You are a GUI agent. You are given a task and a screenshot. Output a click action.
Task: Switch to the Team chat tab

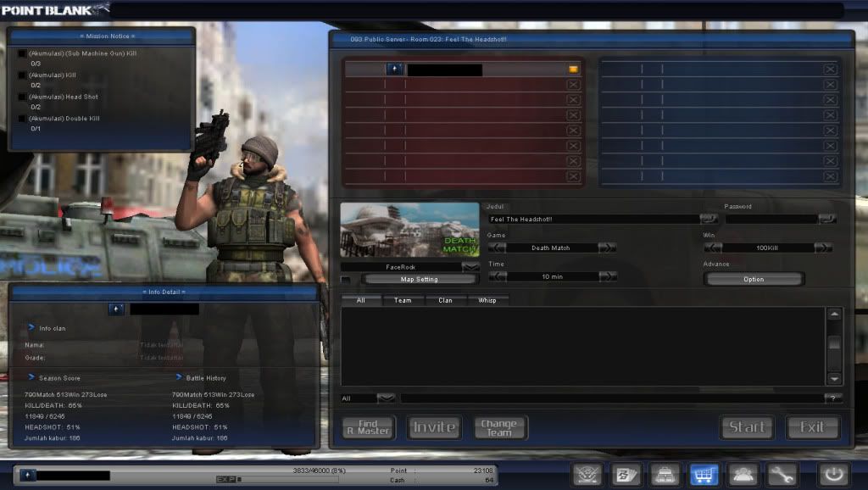pyautogui.click(x=403, y=300)
